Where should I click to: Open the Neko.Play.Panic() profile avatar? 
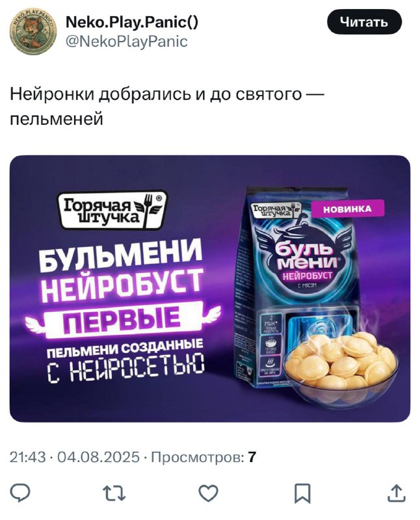[x=33, y=31]
